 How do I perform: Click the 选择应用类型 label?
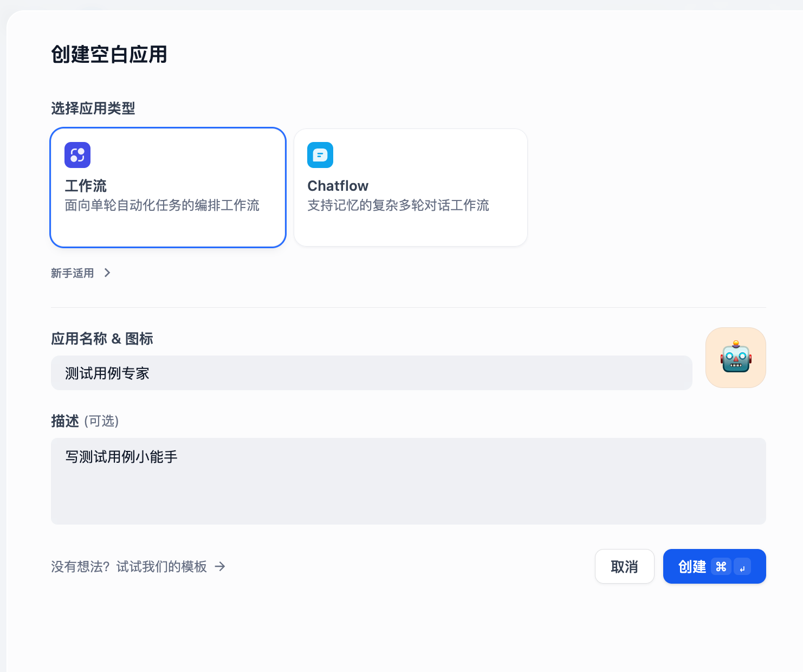tap(93, 108)
